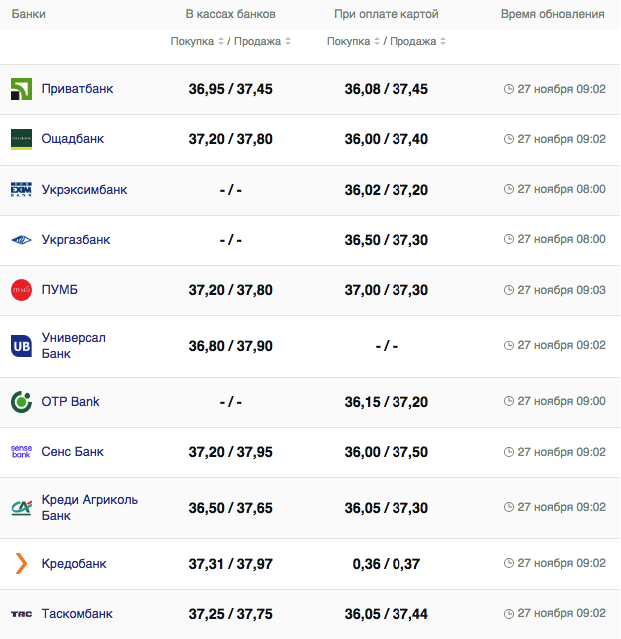Click the Креди Агриколь Банк logo
Image resolution: width=621 pixels, height=639 pixels.
tap(21, 507)
